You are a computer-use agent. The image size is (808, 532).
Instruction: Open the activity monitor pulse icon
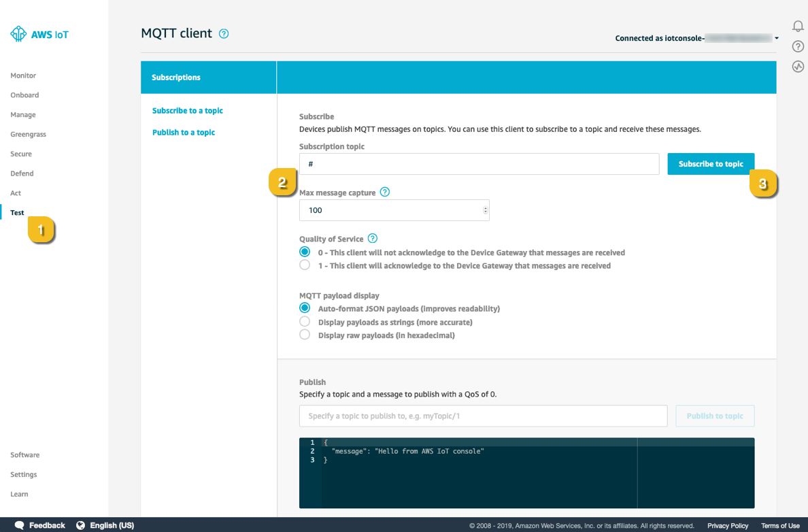click(x=798, y=67)
